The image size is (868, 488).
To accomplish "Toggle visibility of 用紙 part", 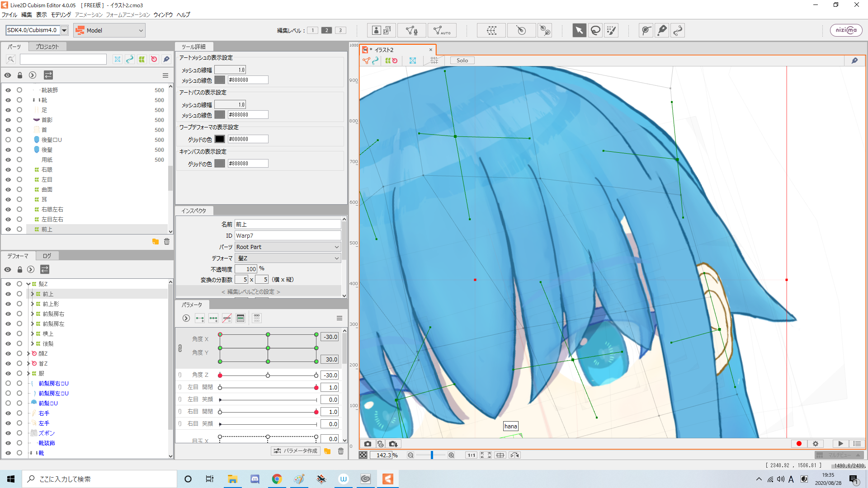I will point(8,160).
